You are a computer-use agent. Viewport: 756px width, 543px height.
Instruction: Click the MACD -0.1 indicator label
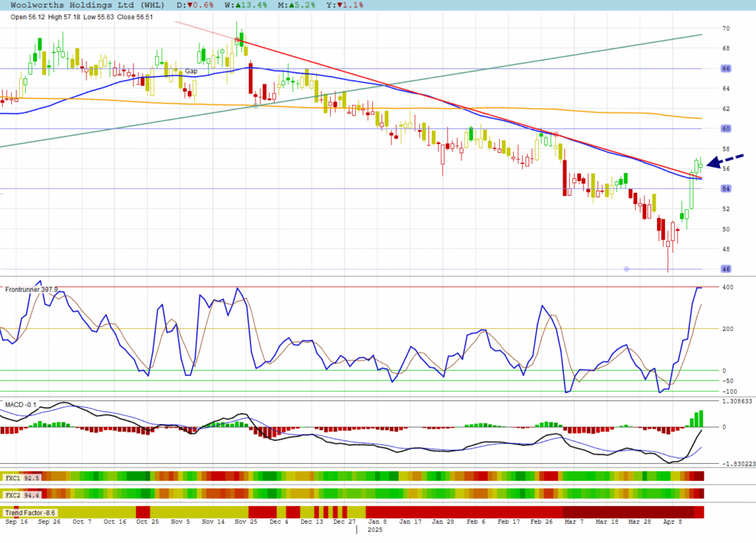[21, 404]
